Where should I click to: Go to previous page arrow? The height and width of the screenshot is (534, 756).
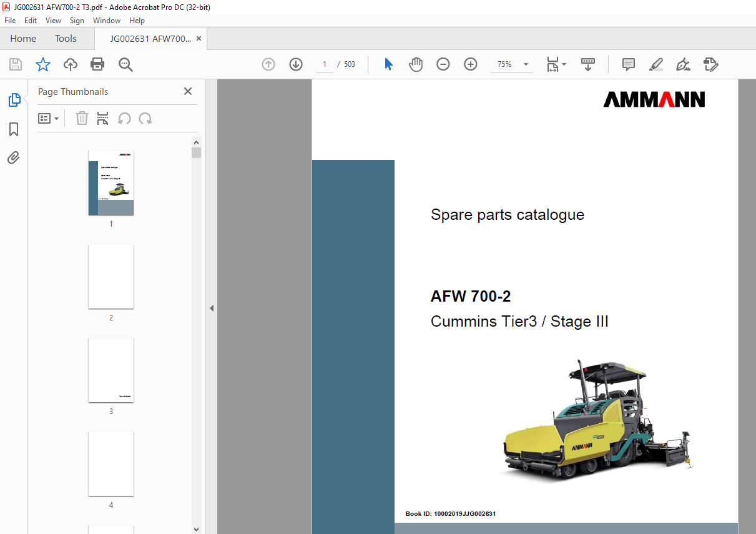click(x=268, y=64)
